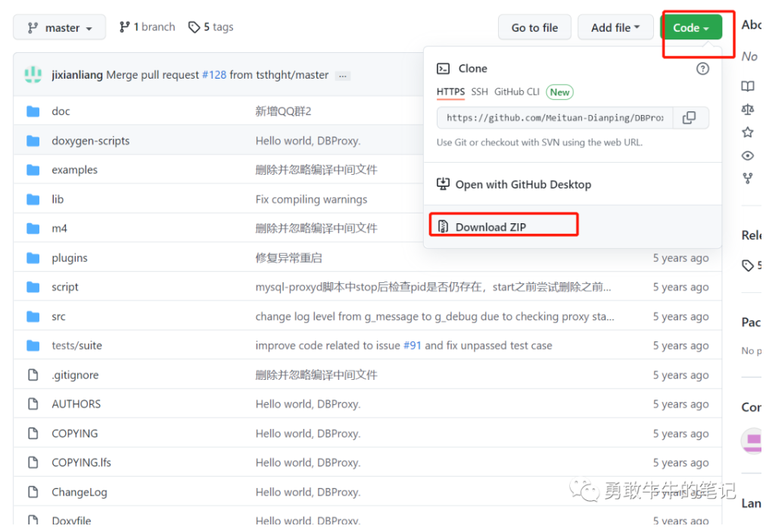
Task: Click the file icon next to AUTHORS
Action: coord(33,404)
